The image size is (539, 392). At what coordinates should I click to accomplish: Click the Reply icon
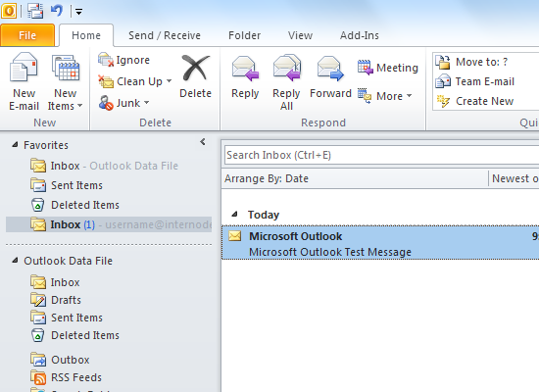click(x=245, y=69)
